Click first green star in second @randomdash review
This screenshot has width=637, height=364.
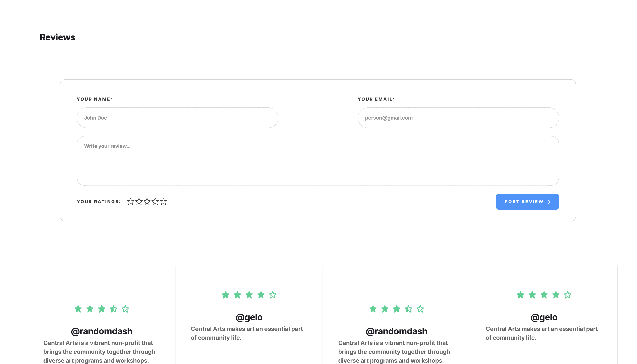(373, 309)
